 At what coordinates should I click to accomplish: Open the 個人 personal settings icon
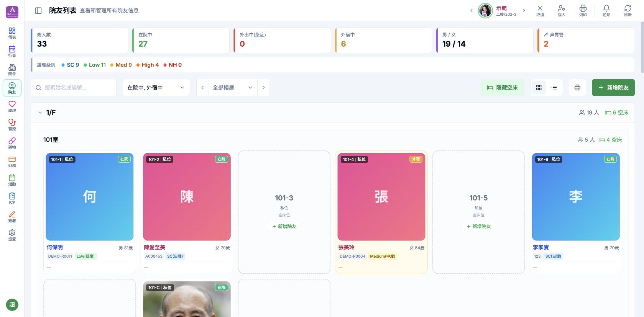tap(562, 11)
